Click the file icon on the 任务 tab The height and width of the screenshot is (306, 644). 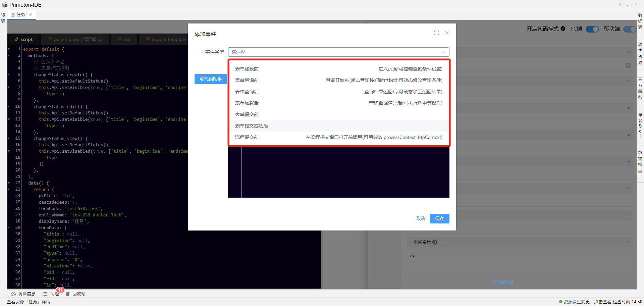pyautogui.click(x=13, y=15)
